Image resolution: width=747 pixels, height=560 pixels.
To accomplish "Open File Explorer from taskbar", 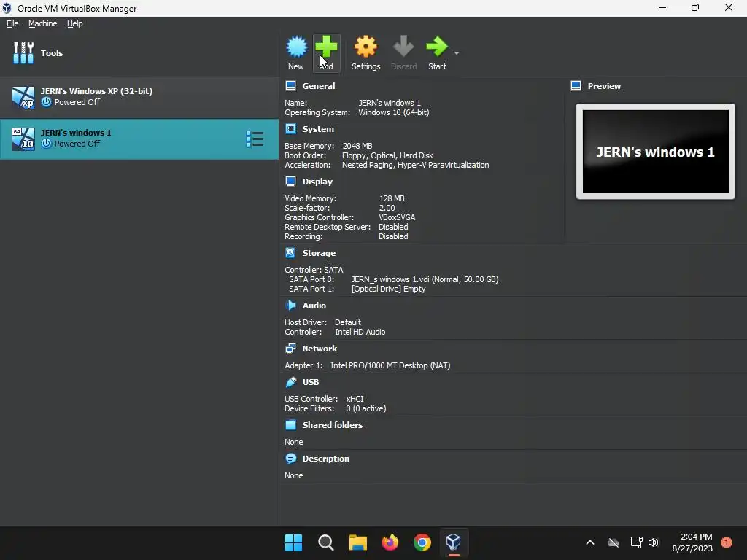I will (x=357, y=542).
